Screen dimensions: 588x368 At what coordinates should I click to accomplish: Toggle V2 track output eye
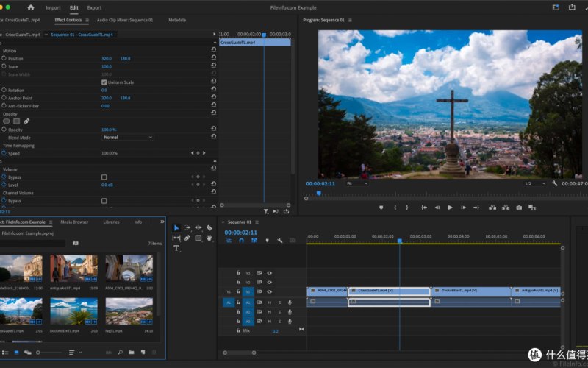269,283
